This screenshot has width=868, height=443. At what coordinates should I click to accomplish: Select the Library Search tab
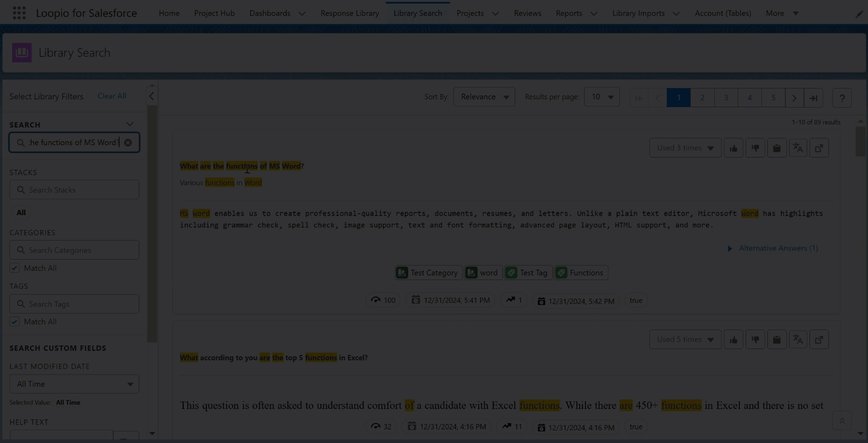click(x=418, y=13)
